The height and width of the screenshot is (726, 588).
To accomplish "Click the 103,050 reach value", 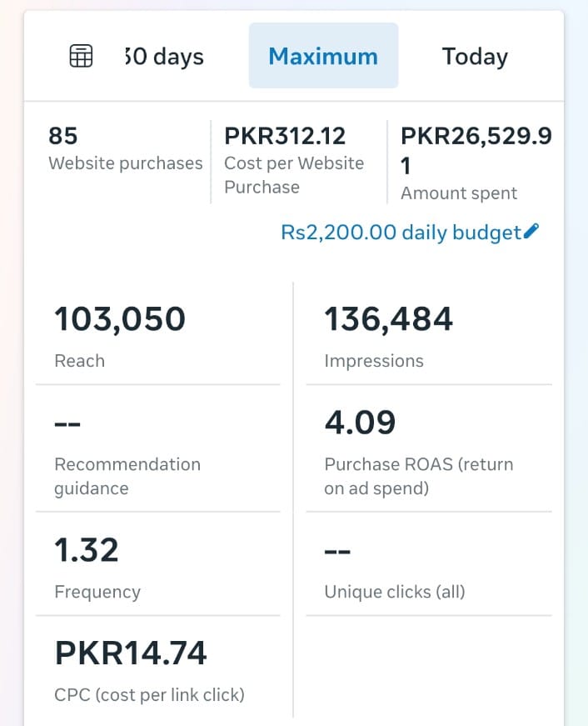I will coord(120,319).
